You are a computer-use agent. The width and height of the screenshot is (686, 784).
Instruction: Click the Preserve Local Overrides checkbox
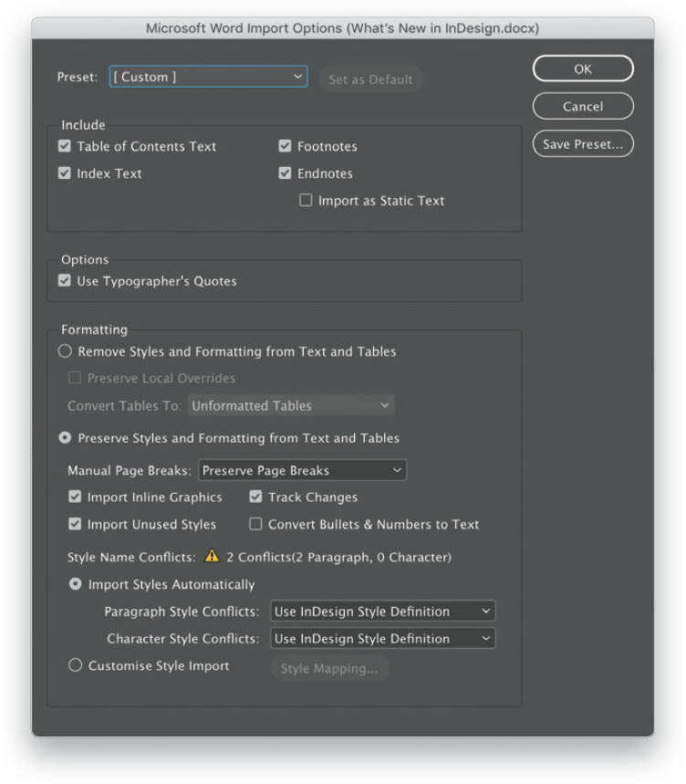(x=75, y=378)
